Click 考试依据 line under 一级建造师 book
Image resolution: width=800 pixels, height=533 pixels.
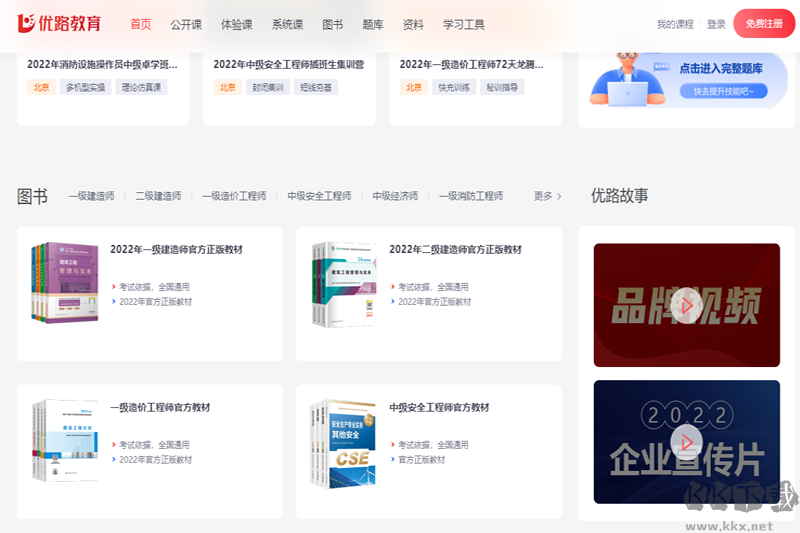pyautogui.click(x=154, y=287)
